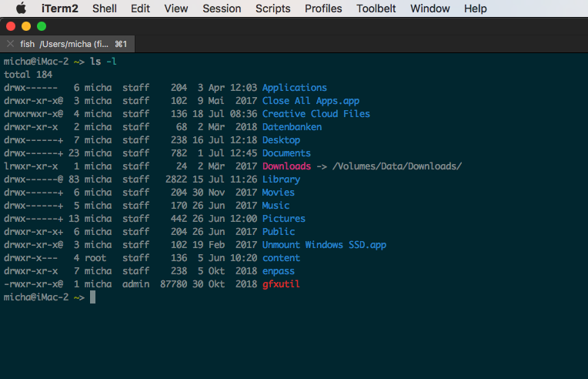The width and height of the screenshot is (588, 379).
Task: Click the Creative Cloud Files directory name
Action: [316, 114]
